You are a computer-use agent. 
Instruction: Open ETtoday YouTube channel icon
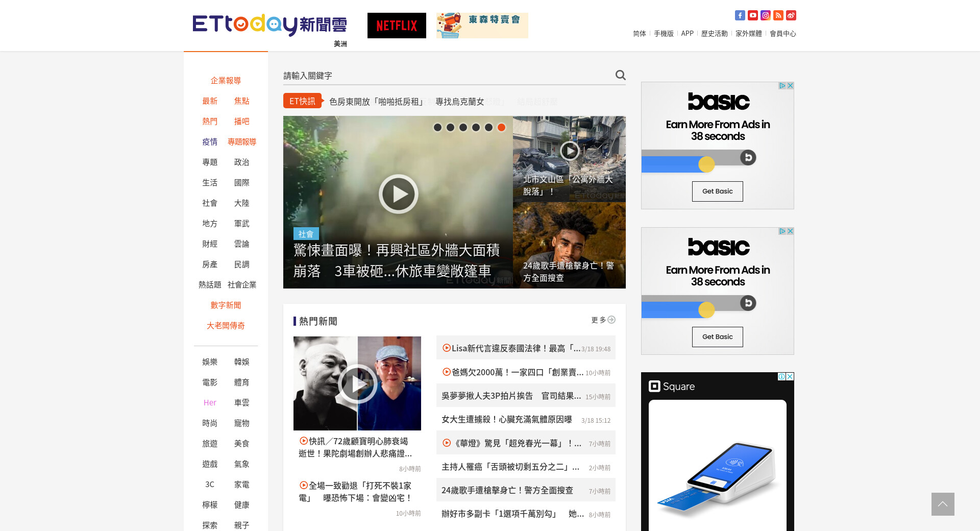[x=752, y=15]
